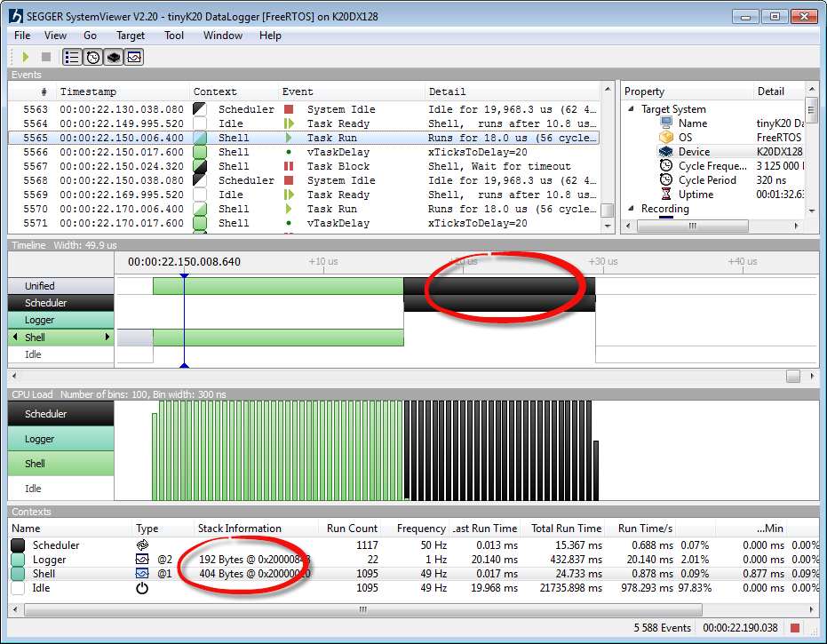Click the Run Count column header

[352, 529]
